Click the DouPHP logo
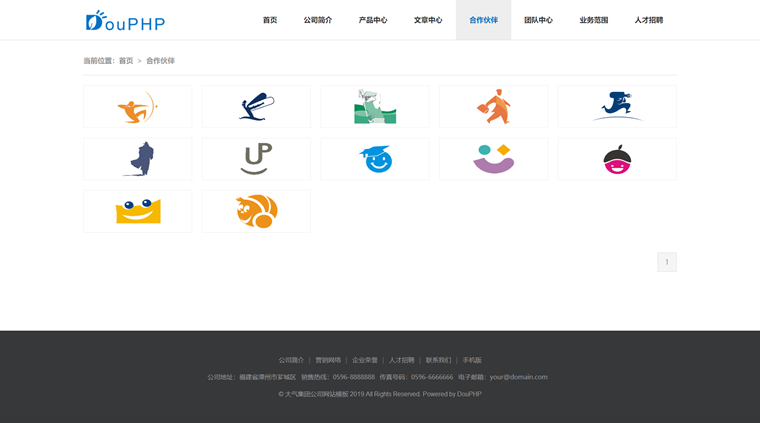The height and width of the screenshot is (423, 760). click(125, 21)
